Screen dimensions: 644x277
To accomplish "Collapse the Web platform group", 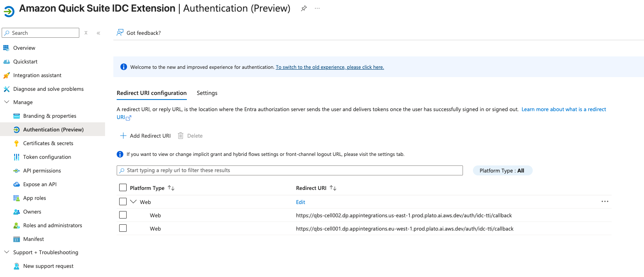I will point(133,202).
